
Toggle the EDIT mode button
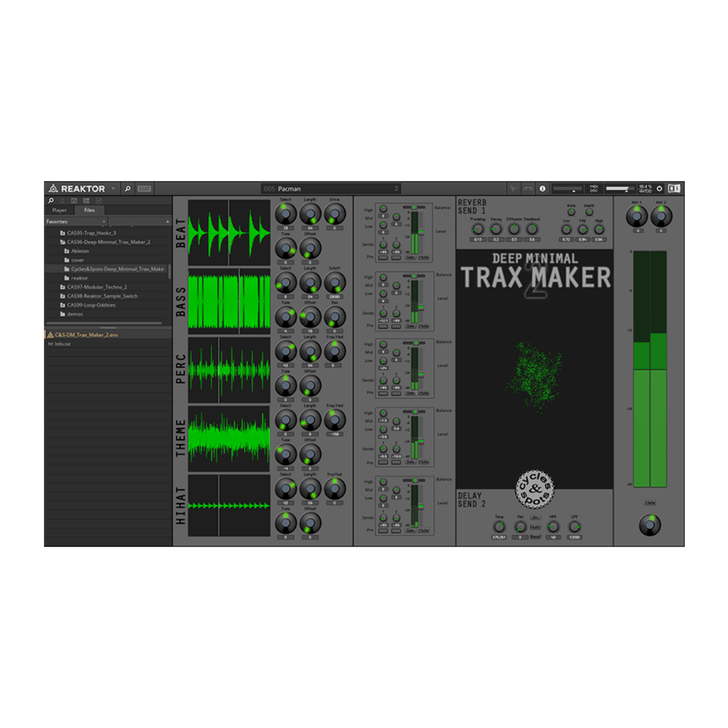point(144,189)
